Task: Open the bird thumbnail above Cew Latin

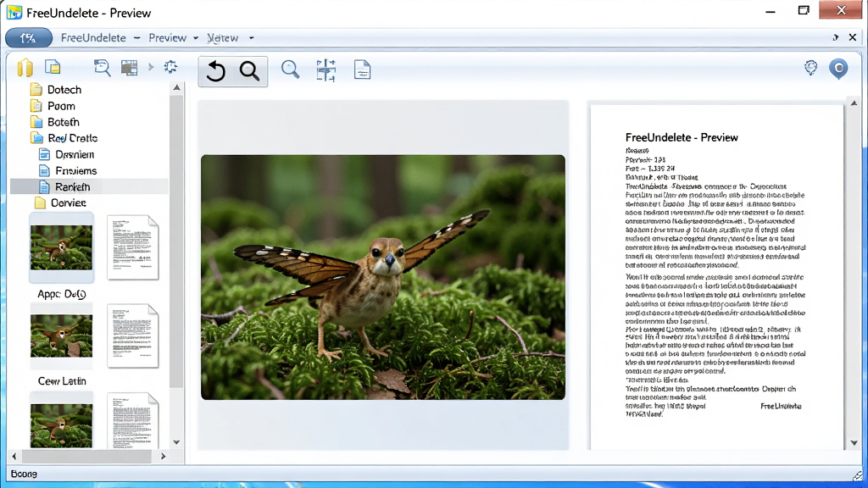Action: (61, 335)
